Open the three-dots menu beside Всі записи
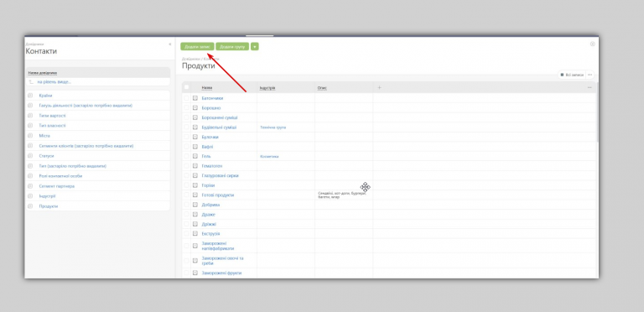This screenshot has height=312, width=644. click(589, 75)
